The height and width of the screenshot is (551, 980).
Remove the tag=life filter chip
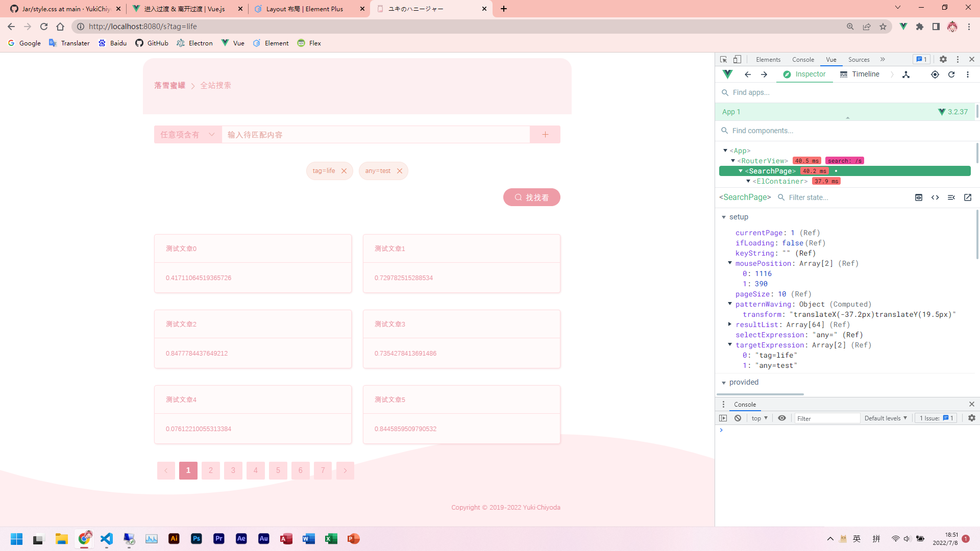(x=344, y=171)
